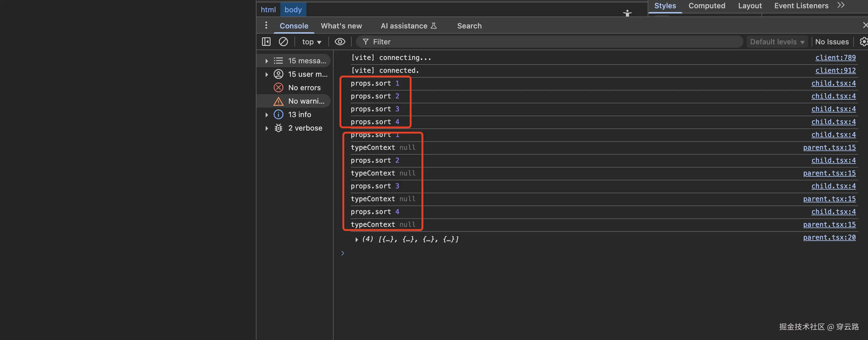Image resolution: width=868 pixels, height=340 pixels.
Task: Click the clear console icon
Action: click(283, 42)
